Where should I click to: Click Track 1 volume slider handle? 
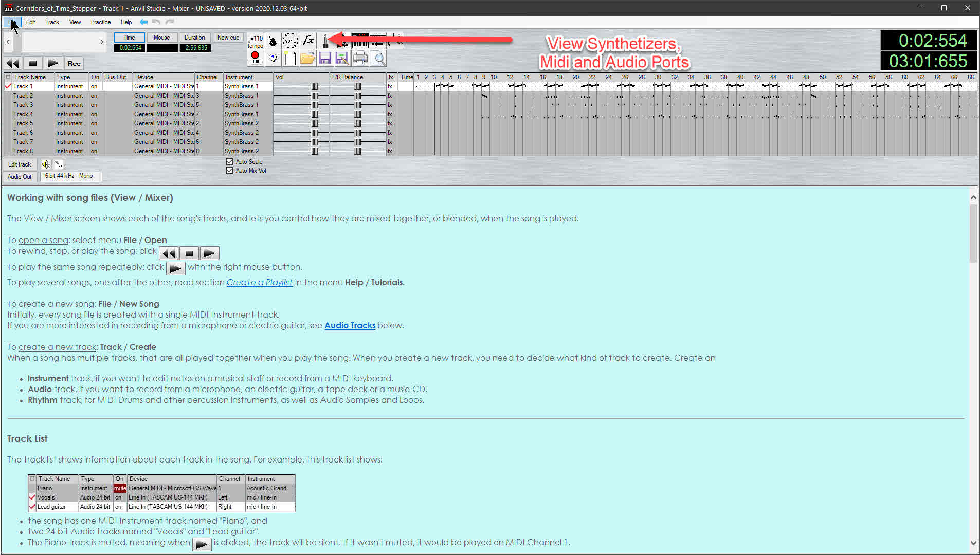pyautogui.click(x=315, y=86)
